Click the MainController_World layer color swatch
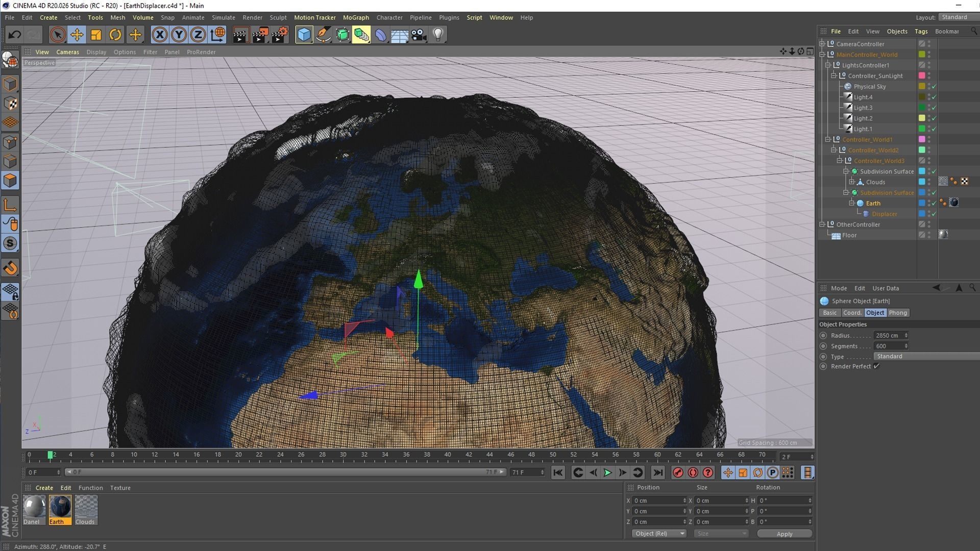980x551 pixels. (x=922, y=55)
